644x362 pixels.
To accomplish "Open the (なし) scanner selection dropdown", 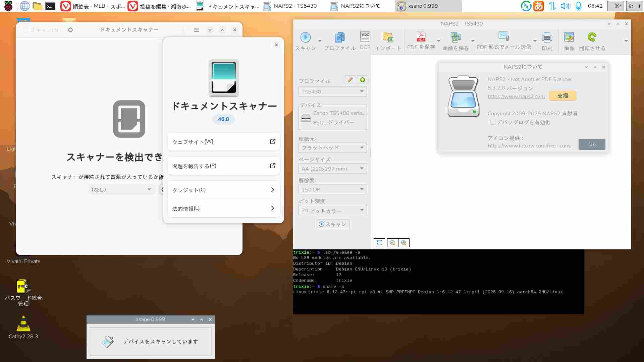I will tap(121, 189).
